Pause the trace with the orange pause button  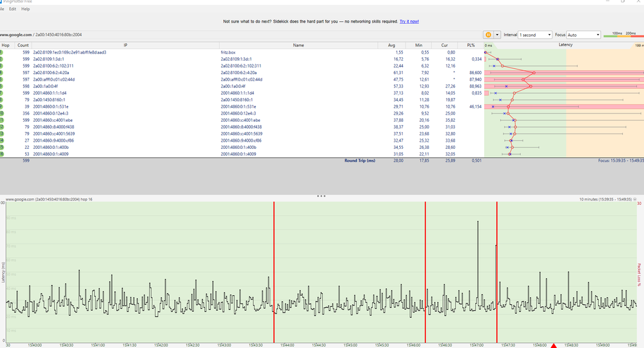tap(488, 35)
